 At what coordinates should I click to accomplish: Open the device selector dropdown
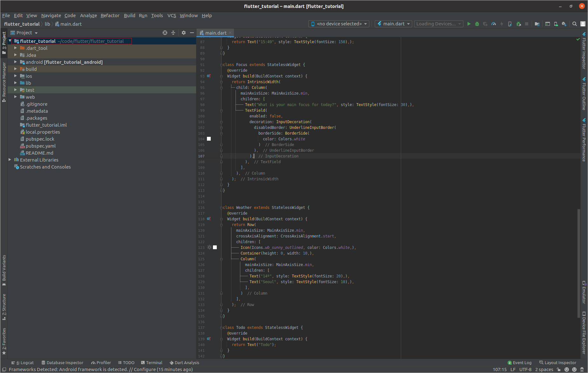[x=339, y=24]
